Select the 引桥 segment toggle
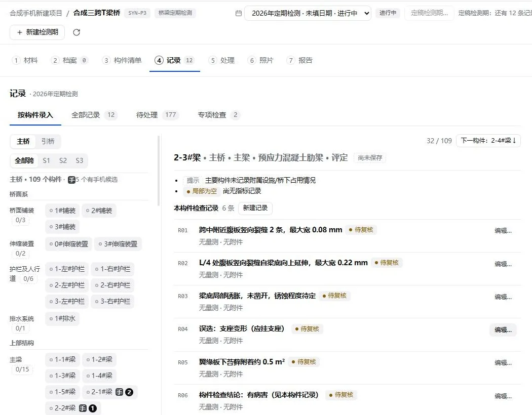 click(x=48, y=141)
